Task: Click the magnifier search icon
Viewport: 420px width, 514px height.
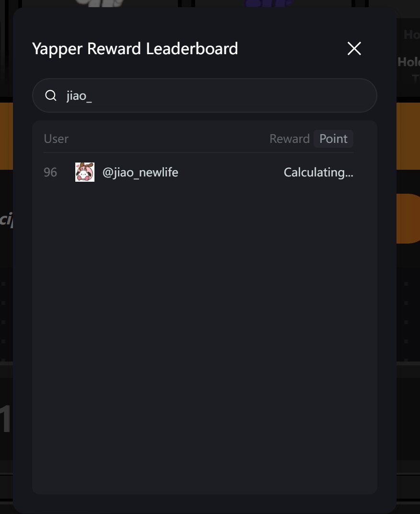Action: point(51,96)
